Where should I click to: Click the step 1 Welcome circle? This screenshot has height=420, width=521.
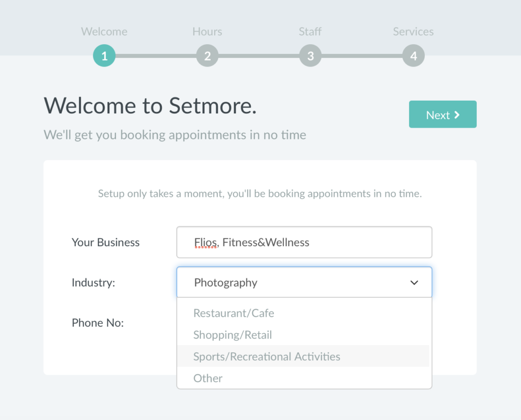pos(104,56)
